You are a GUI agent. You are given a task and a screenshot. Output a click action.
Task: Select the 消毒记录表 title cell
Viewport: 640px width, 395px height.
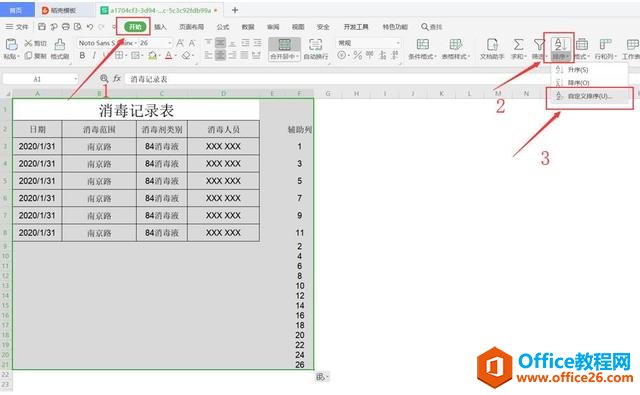136,110
